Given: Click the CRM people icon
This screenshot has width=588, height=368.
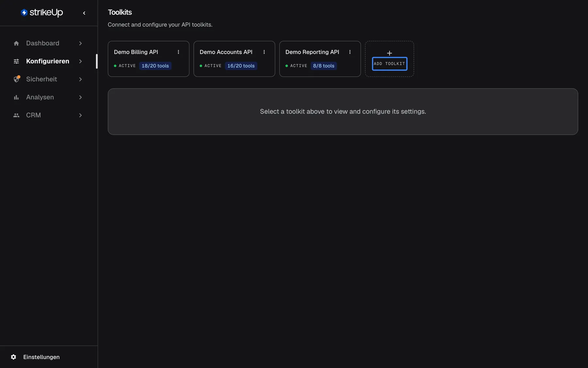Looking at the screenshot, I should pyautogui.click(x=16, y=115).
